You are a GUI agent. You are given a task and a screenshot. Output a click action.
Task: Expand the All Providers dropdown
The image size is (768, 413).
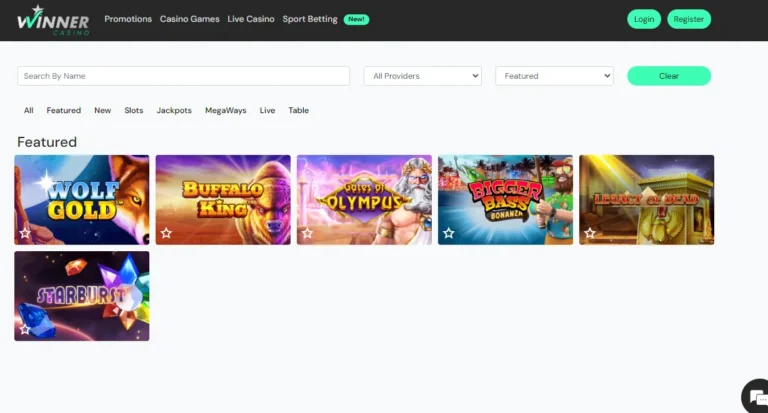click(x=422, y=76)
